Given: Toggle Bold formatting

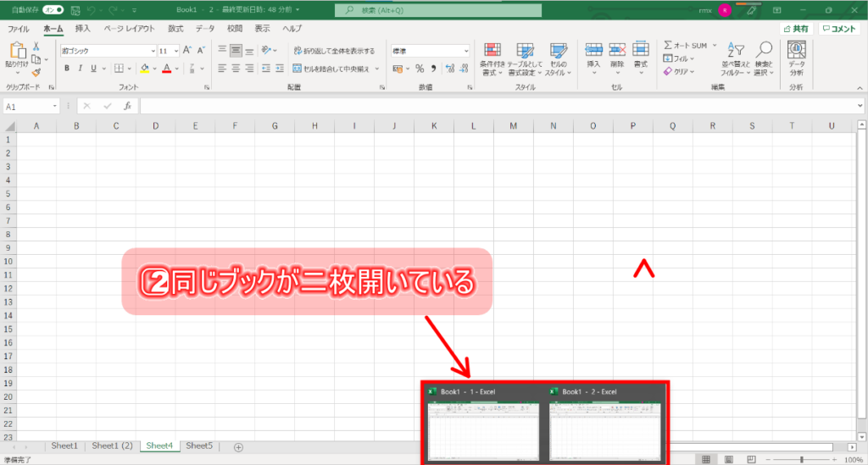Looking at the screenshot, I should [x=67, y=69].
